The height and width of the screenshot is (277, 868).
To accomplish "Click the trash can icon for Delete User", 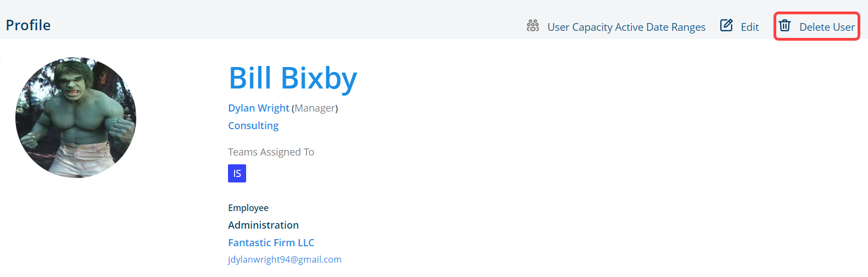I will (785, 25).
